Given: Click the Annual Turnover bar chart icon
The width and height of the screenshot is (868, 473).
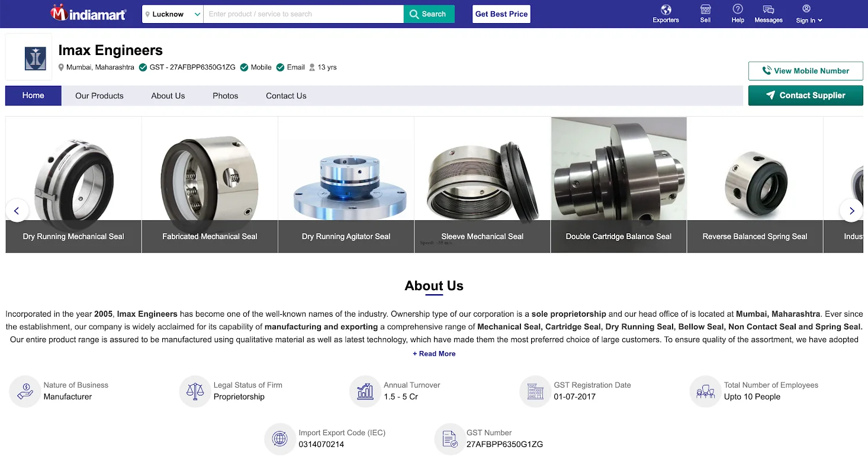Looking at the screenshot, I should (x=365, y=391).
